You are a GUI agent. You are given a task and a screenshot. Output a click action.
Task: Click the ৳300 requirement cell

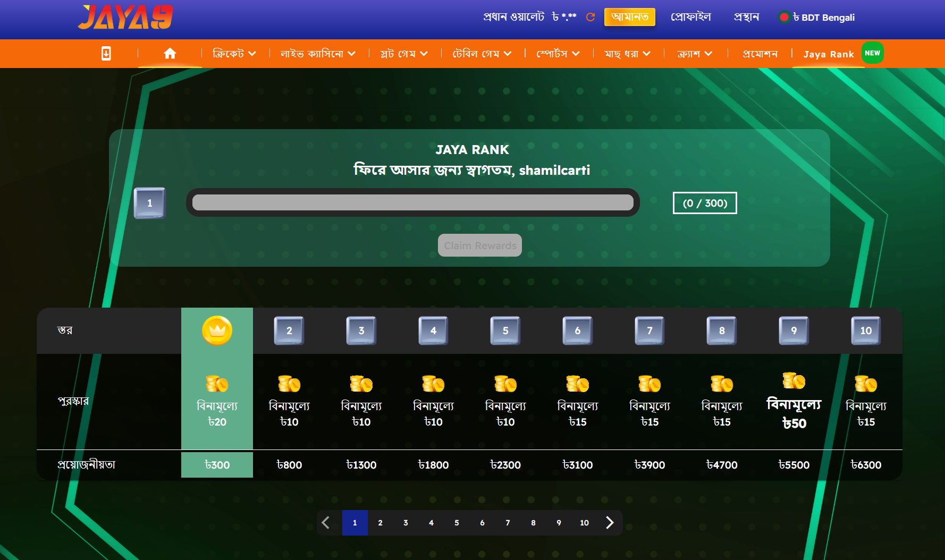click(217, 465)
